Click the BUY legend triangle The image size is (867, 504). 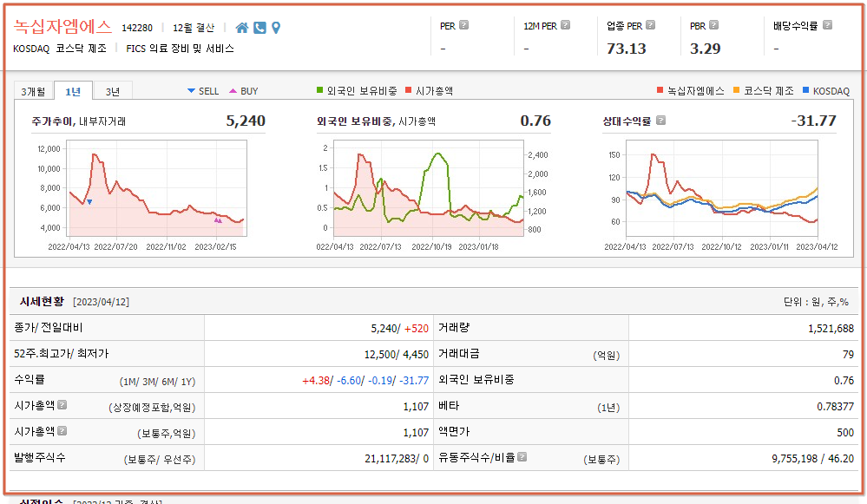(x=233, y=90)
